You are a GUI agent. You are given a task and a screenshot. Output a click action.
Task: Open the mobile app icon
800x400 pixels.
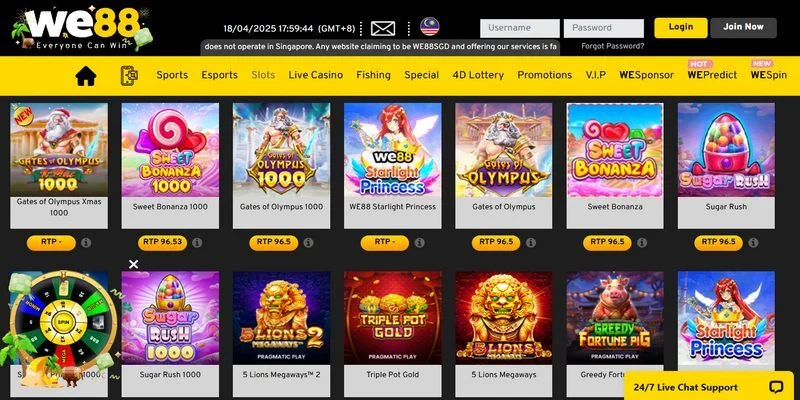click(129, 76)
